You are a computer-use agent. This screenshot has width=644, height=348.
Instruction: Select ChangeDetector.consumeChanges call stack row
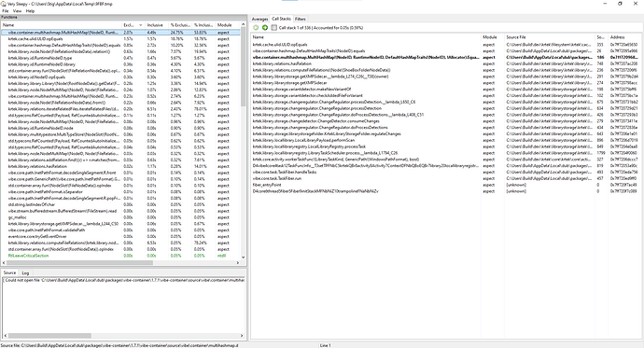click(x=446, y=121)
